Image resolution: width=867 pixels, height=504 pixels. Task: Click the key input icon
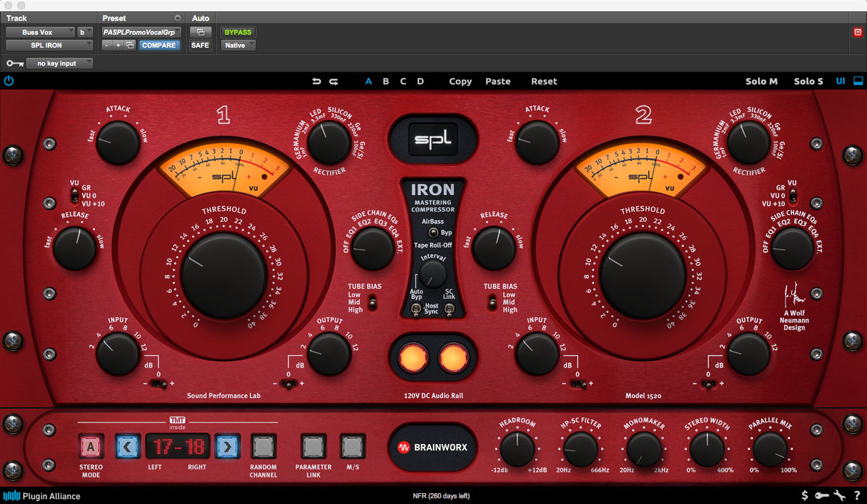[14, 64]
